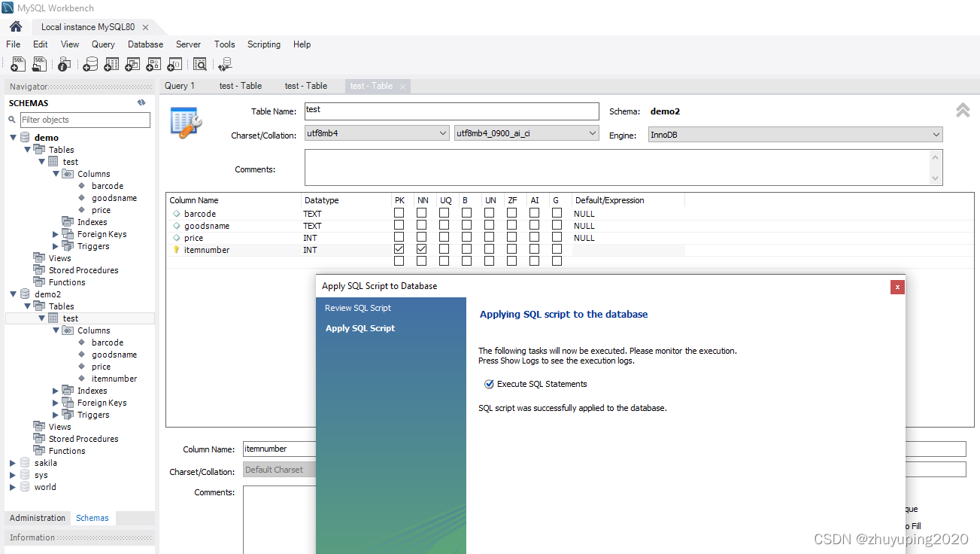Click the sakila schema database icon
This screenshot has height=554, width=980.
(25, 463)
